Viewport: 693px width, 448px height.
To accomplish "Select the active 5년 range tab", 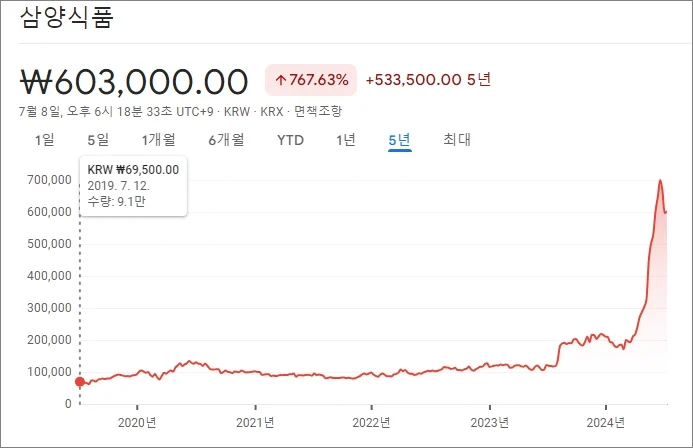I will (x=400, y=140).
